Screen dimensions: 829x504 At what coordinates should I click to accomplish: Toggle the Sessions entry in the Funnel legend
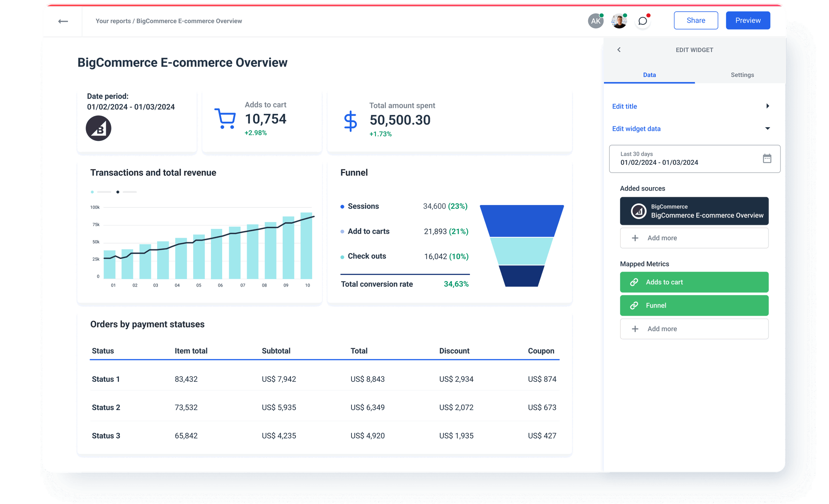[342, 206]
